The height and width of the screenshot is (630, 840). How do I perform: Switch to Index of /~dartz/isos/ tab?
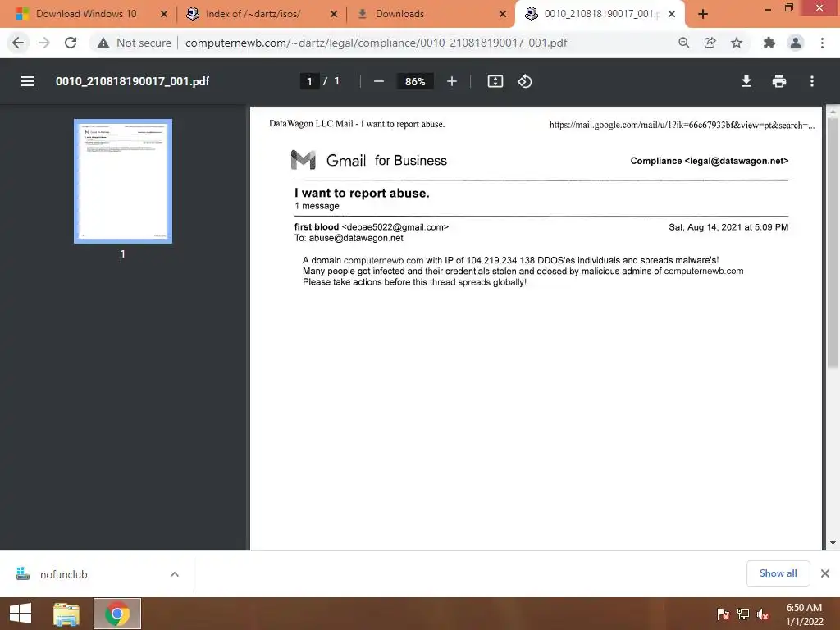click(x=253, y=14)
